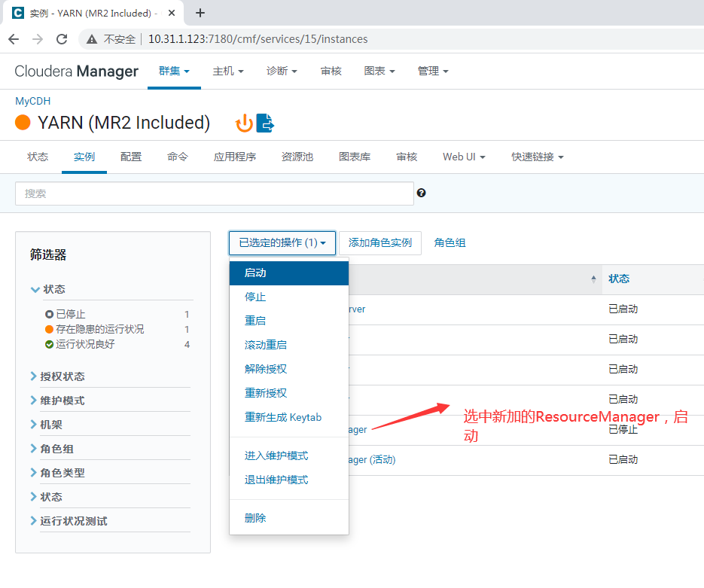
Task: Select 停止 from the actions menu
Action: [x=289, y=297]
